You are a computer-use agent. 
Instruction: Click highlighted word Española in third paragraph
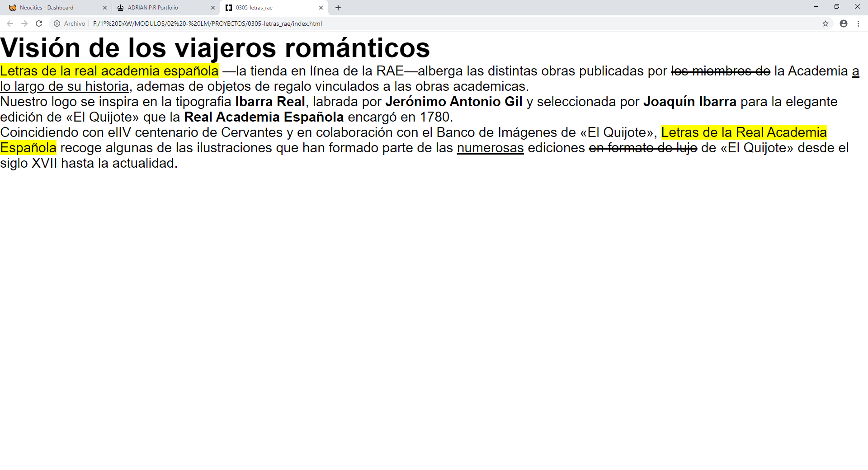28,148
